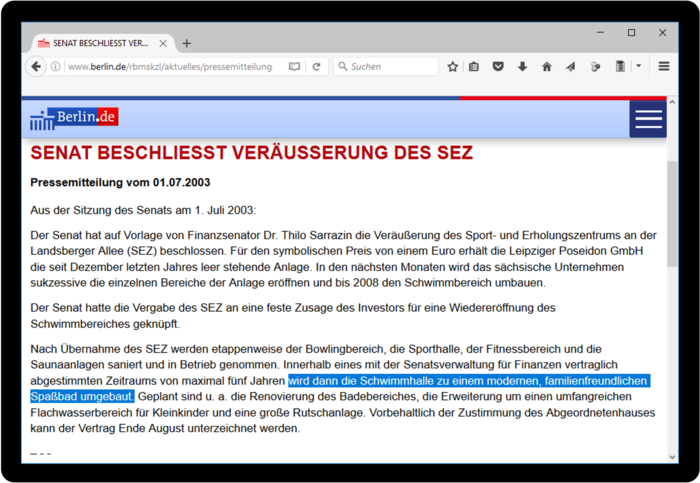
Task: Expand the dropdown arrow beside clipboard icon
Action: click(638, 66)
